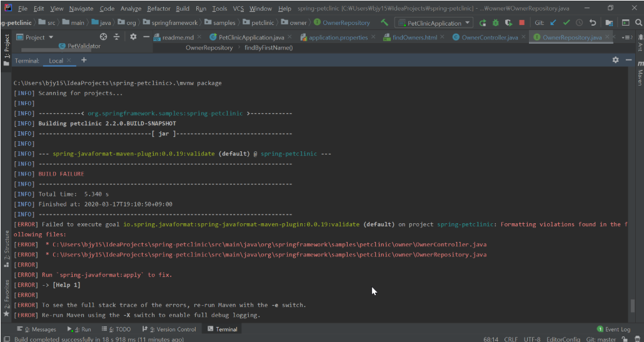Image resolution: width=644 pixels, height=342 pixels.
Task: Click the 'petclinic' folder in the navigation bar
Action: point(258,23)
